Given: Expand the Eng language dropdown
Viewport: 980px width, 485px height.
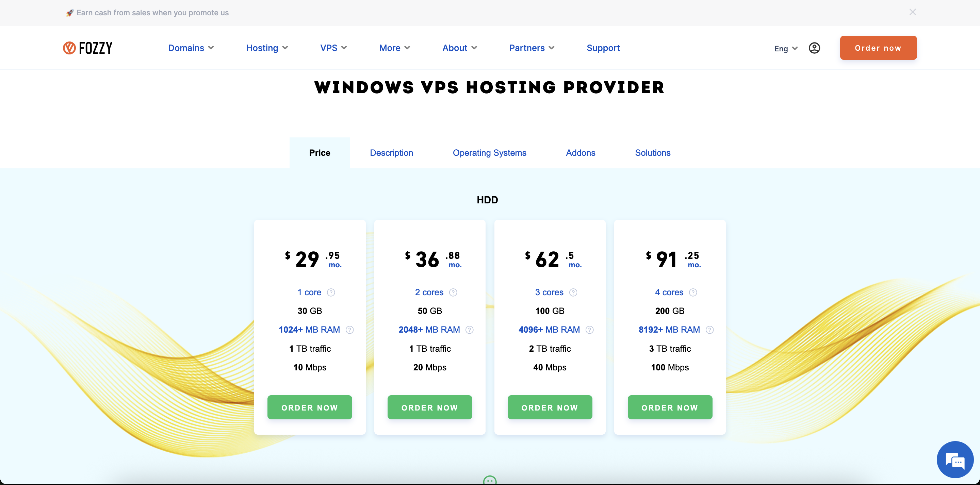Looking at the screenshot, I should coord(785,48).
